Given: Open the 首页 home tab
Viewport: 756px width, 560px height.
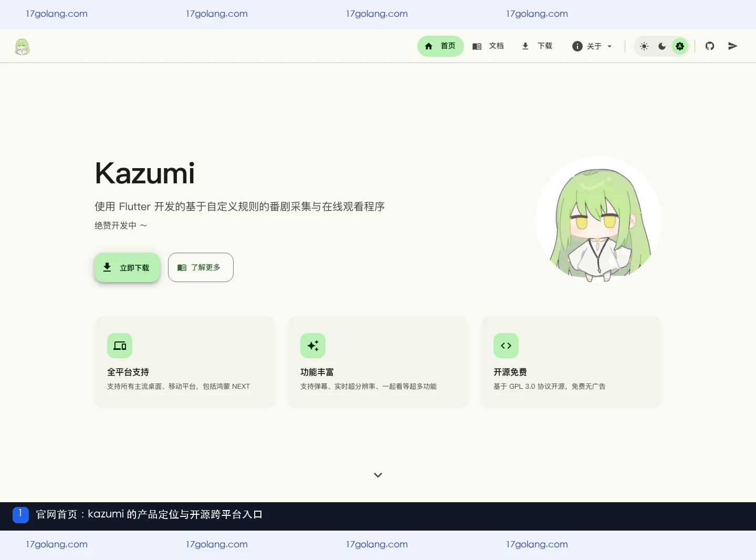Looking at the screenshot, I should click(x=440, y=46).
